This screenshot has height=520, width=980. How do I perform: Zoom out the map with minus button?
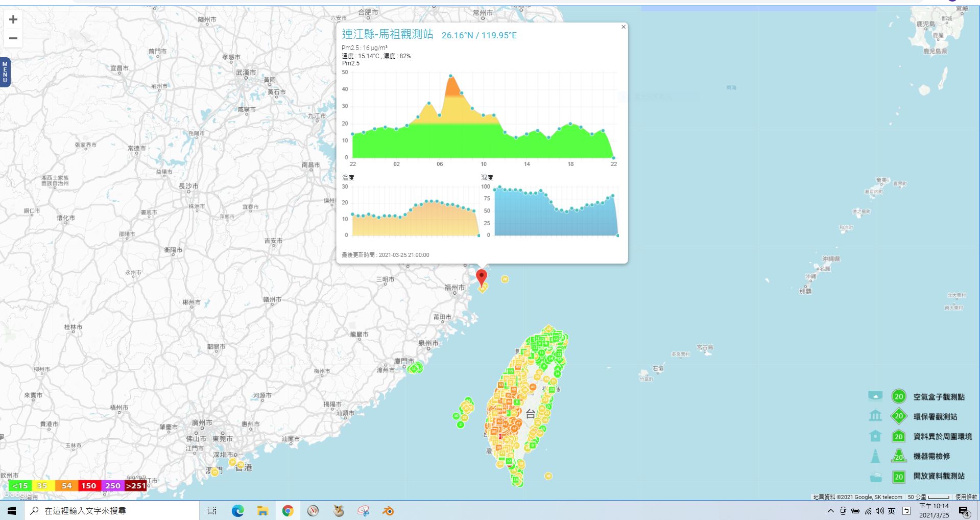(13, 38)
